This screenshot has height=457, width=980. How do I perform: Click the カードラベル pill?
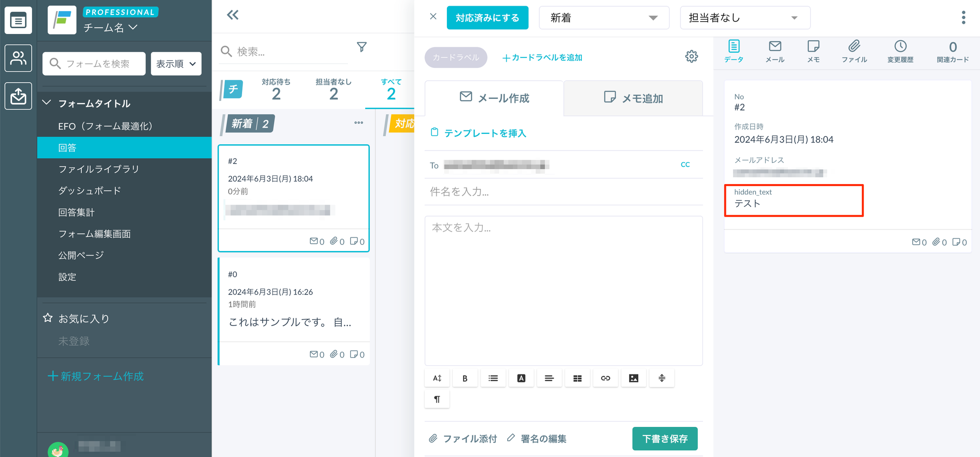(x=456, y=57)
